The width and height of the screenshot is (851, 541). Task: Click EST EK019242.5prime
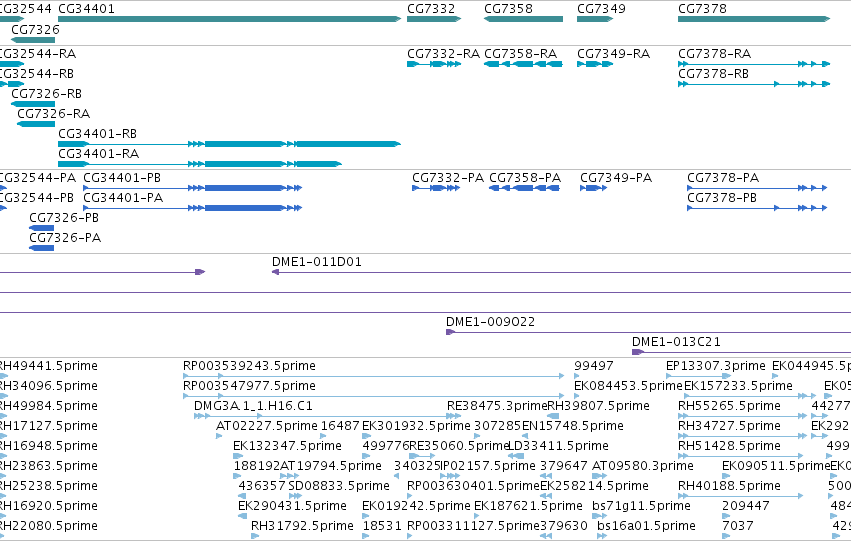(416, 506)
